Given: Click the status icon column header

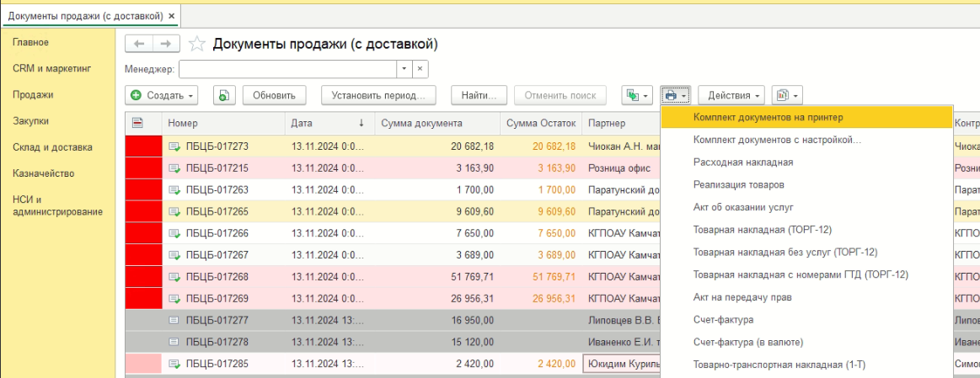Looking at the screenshot, I should (x=138, y=123).
